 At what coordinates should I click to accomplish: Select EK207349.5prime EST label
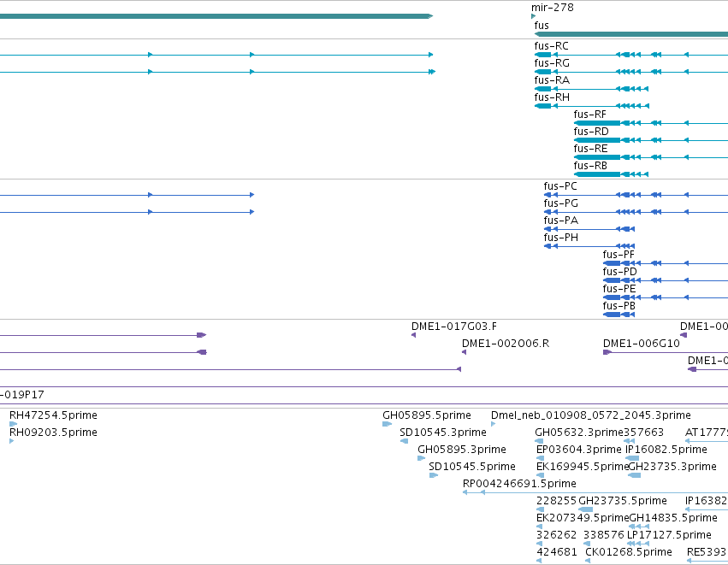[583, 518]
